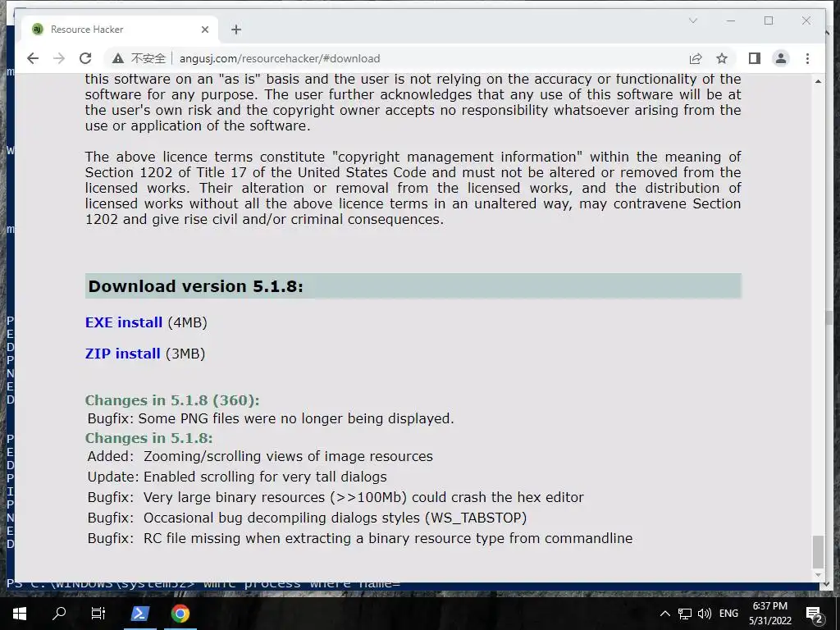Minimize the Chrome window
The width and height of the screenshot is (840, 630).
[x=731, y=21]
